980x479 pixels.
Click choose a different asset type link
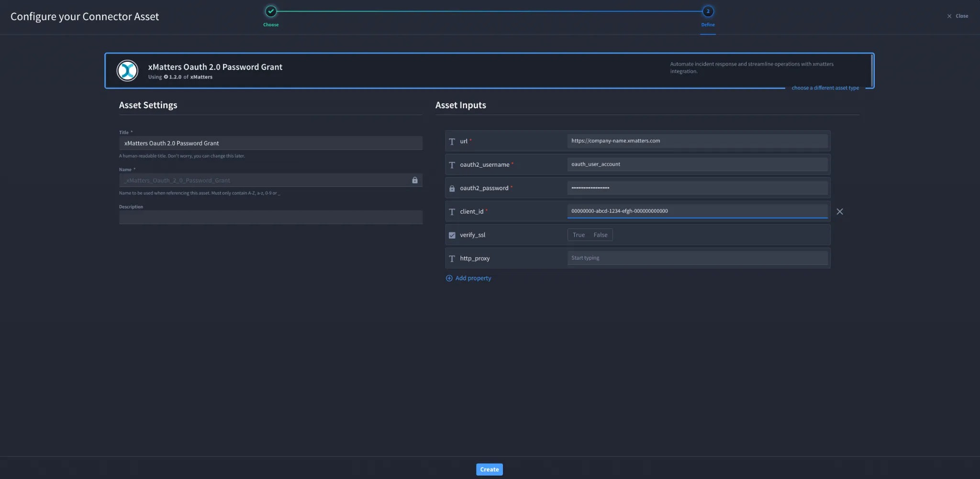[x=825, y=88]
